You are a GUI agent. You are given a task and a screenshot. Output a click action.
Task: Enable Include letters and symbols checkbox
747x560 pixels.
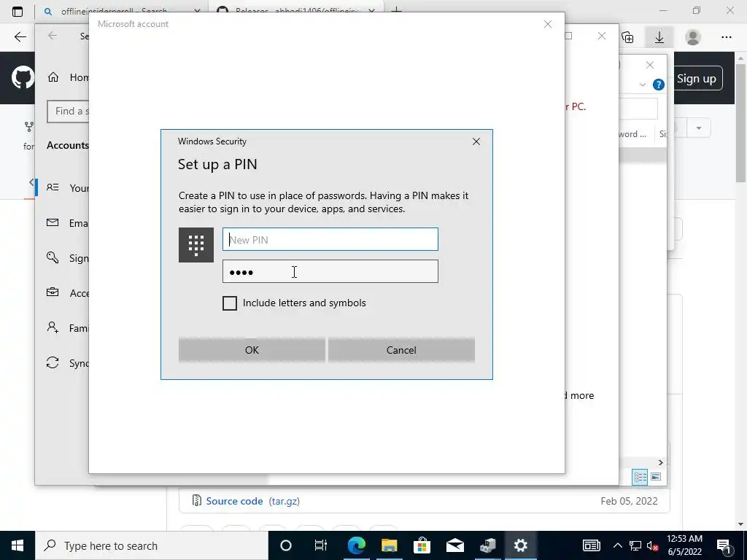tap(230, 303)
